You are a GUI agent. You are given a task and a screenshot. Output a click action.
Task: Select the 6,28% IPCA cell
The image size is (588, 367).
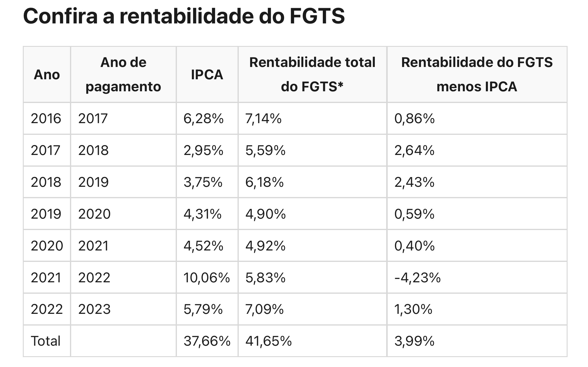click(203, 119)
